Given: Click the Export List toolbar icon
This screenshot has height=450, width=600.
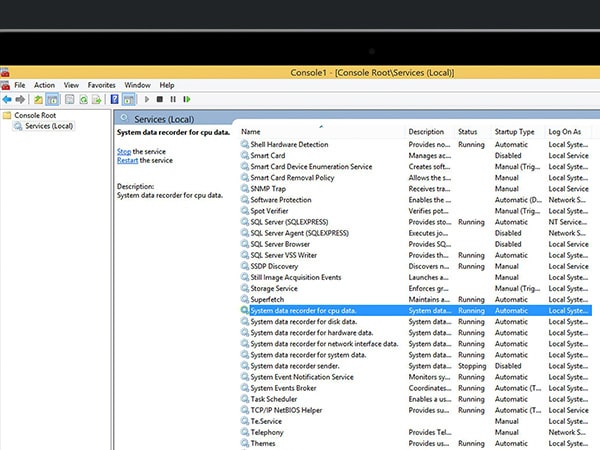Looking at the screenshot, I should [x=96, y=99].
